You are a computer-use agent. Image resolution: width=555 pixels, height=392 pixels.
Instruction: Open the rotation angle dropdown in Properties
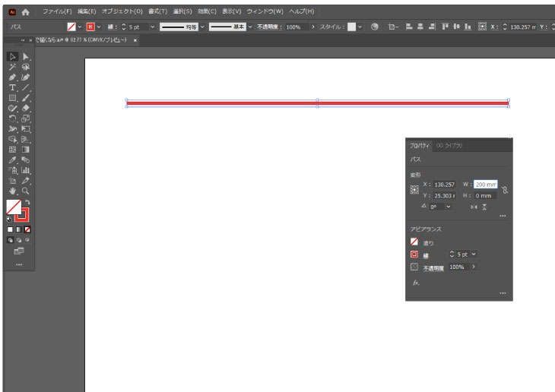point(449,207)
